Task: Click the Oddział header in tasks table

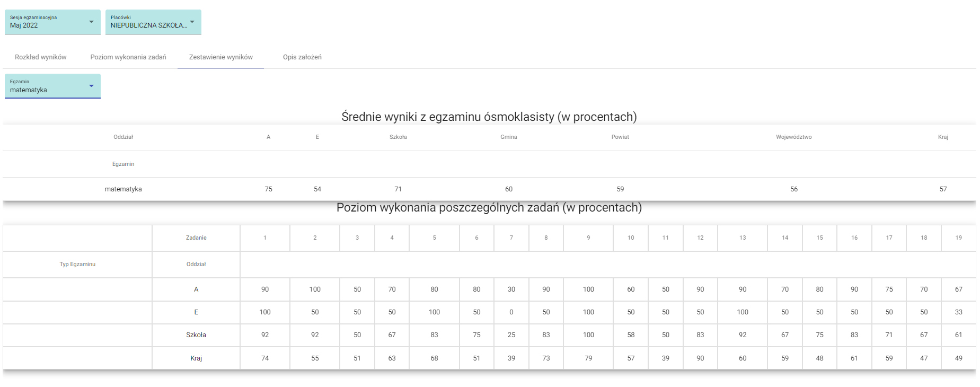Action: pos(196,265)
